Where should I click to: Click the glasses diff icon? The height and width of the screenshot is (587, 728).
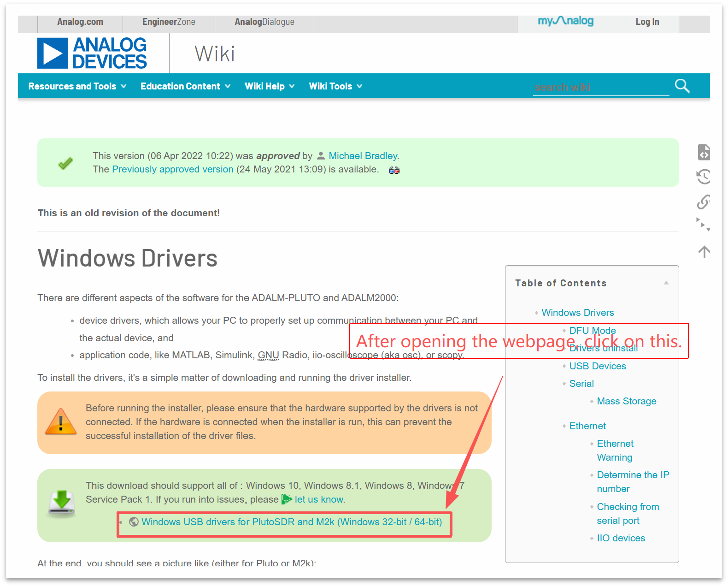click(394, 170)
